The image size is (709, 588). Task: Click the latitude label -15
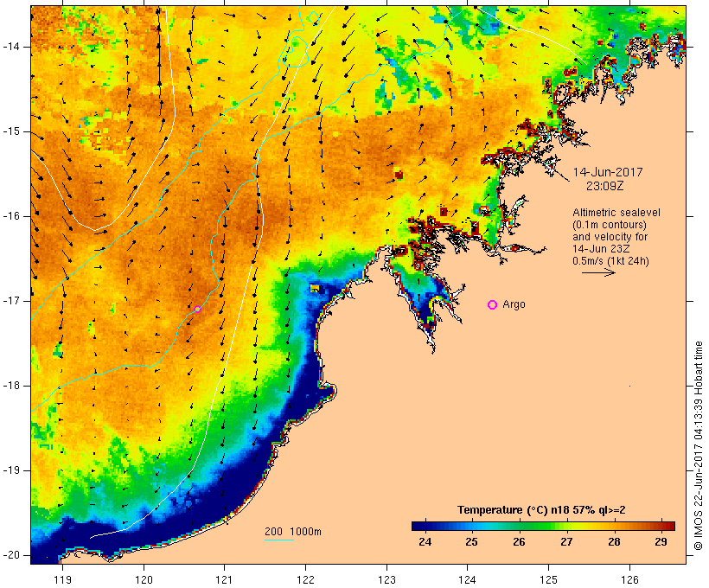[11, 131]
